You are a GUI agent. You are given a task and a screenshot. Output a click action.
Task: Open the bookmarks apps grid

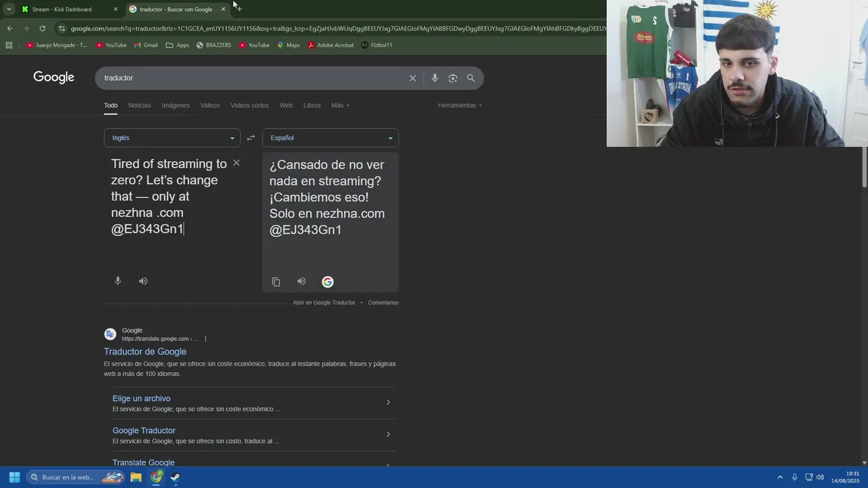pos(9,45)
